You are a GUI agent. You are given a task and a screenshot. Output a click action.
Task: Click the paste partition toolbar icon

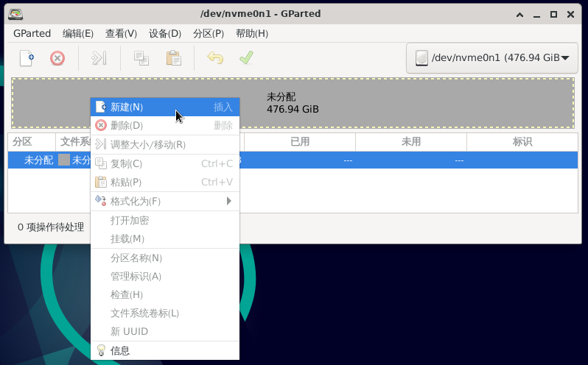174,58
